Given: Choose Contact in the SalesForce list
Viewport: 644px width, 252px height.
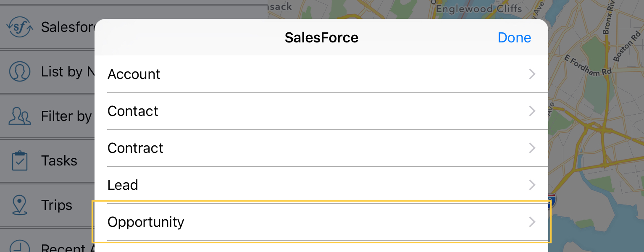Looking at the screenshot, I should pos(321,111).
